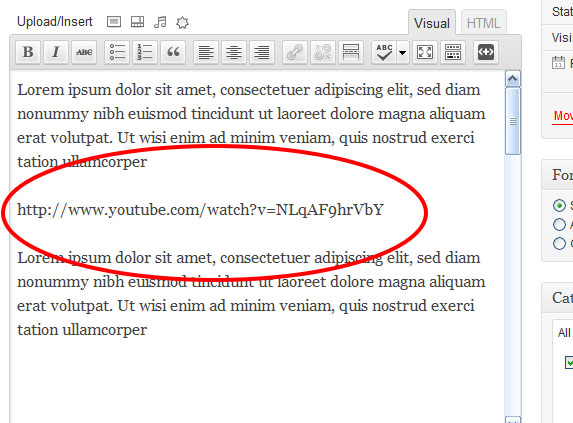
Task: Center align the text
Action: tap(234, 52)
